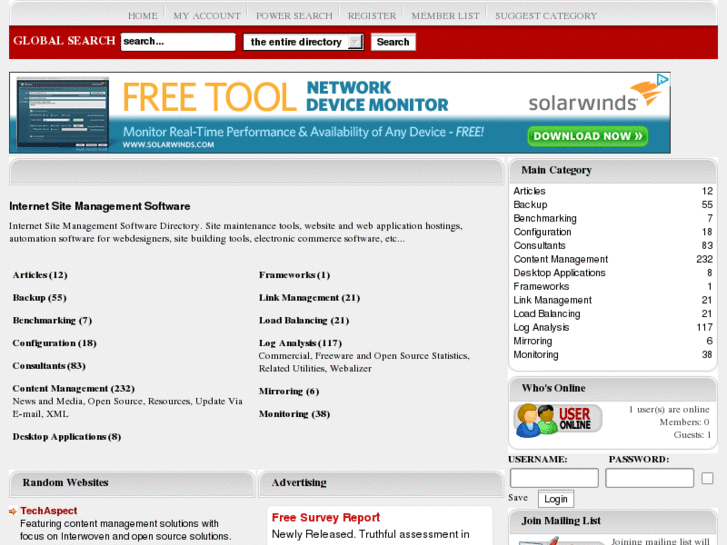Click DOWNLOAD NOW in the banner ad
727x545 pixels.
coord(587,136)
